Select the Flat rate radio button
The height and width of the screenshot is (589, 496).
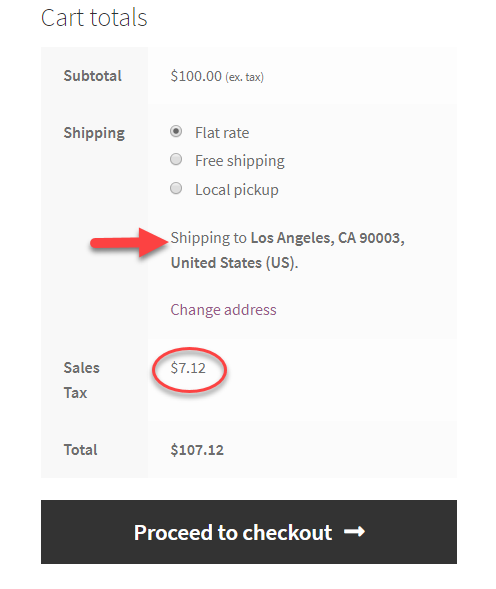point(176,131)
